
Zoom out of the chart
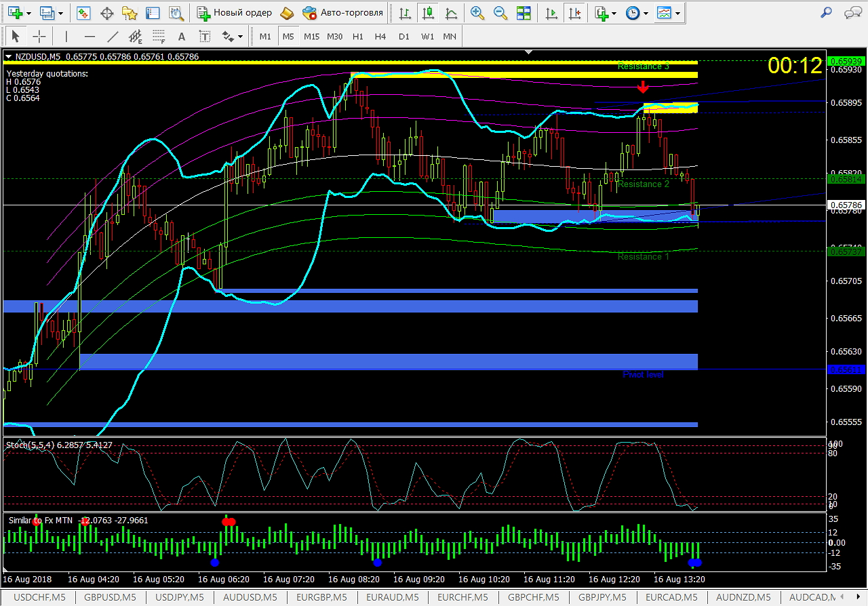point(500,12)
